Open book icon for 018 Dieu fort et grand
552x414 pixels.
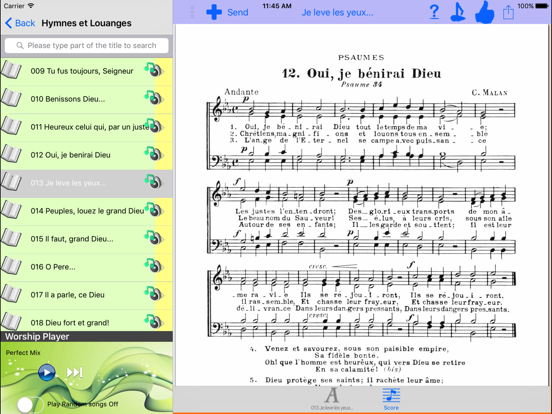click(11, 321)
